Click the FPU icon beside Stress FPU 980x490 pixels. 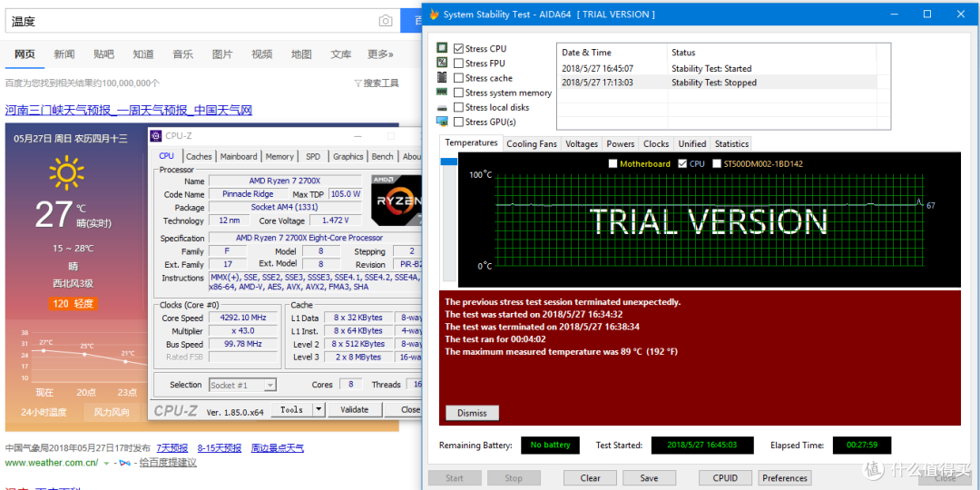click(x=442, y=63)
